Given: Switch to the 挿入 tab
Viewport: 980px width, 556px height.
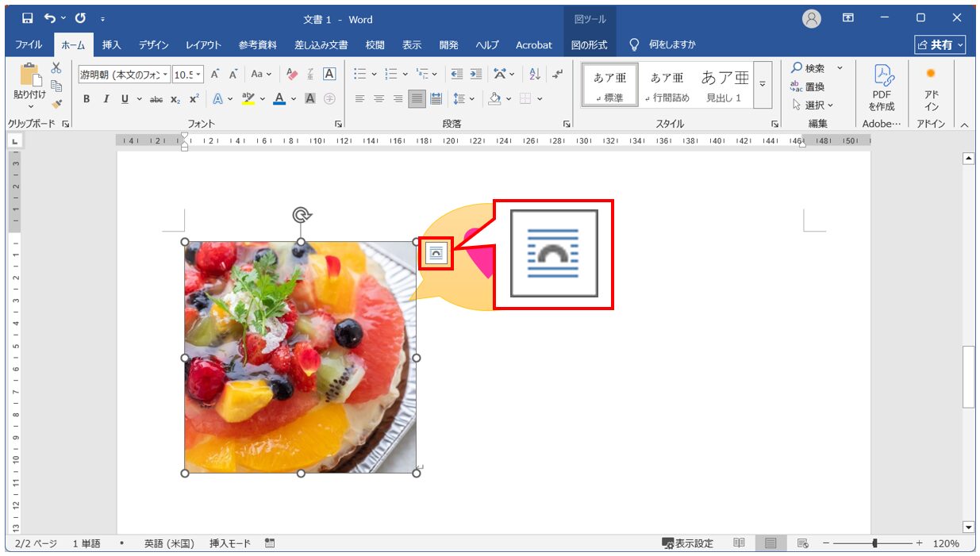Looking at the screenshot, I should 112,44.
